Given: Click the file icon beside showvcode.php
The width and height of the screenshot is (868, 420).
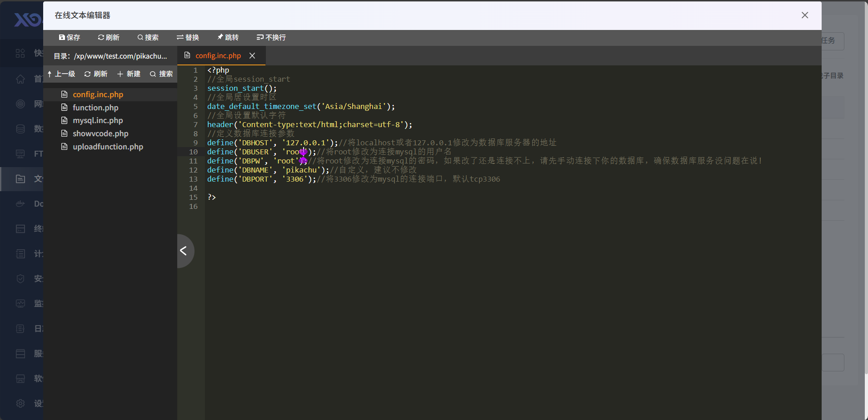Looking at the screenshot, I should tap(64, 133).
